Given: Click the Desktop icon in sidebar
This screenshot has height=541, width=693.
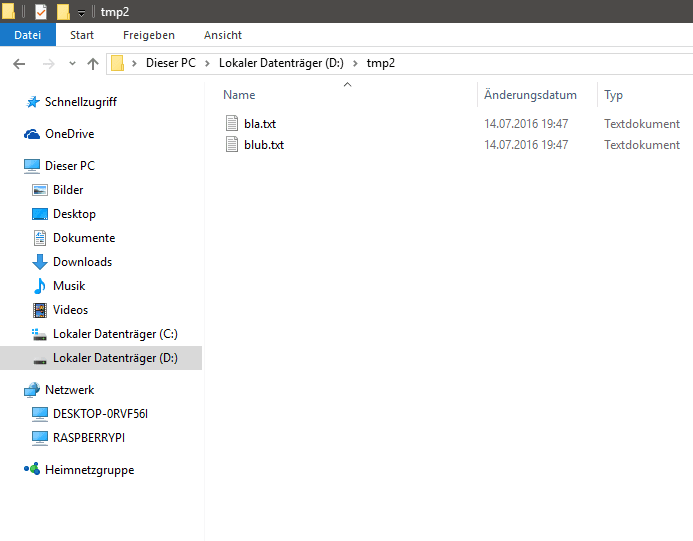Looking at the screenshot, I should pos(40,214).
